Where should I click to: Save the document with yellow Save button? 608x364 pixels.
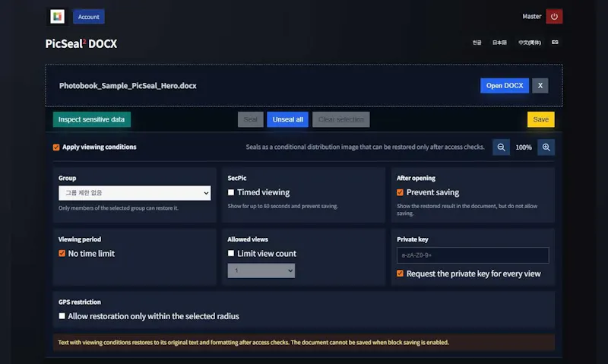[540, 119]
